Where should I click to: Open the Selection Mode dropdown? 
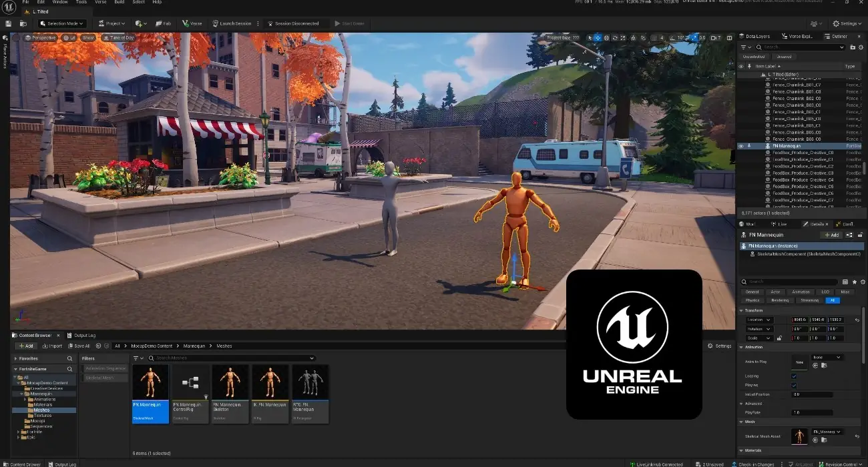point(62,23)
